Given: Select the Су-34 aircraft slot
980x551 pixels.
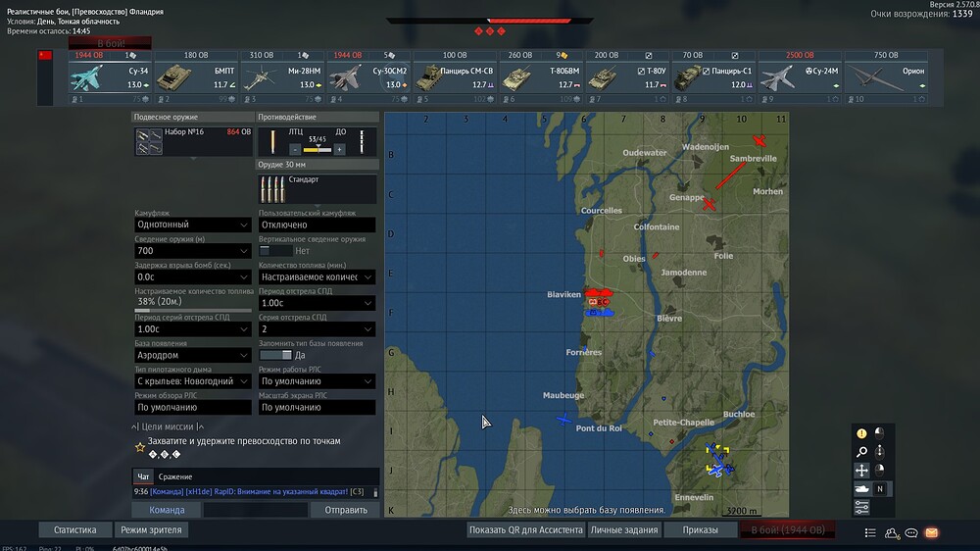Looking at the screenshot, I should 110,76.
